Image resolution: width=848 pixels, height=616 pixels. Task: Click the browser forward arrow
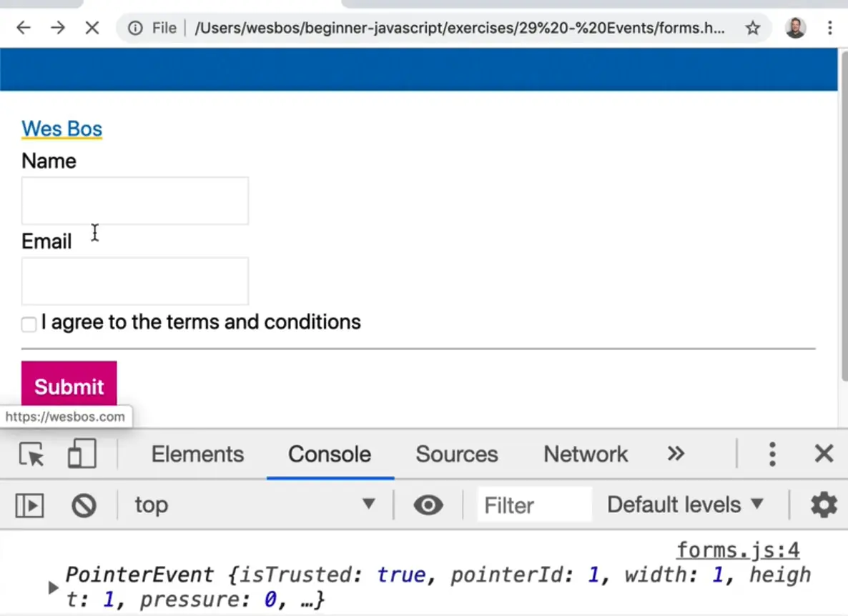(x=58, y=28)
